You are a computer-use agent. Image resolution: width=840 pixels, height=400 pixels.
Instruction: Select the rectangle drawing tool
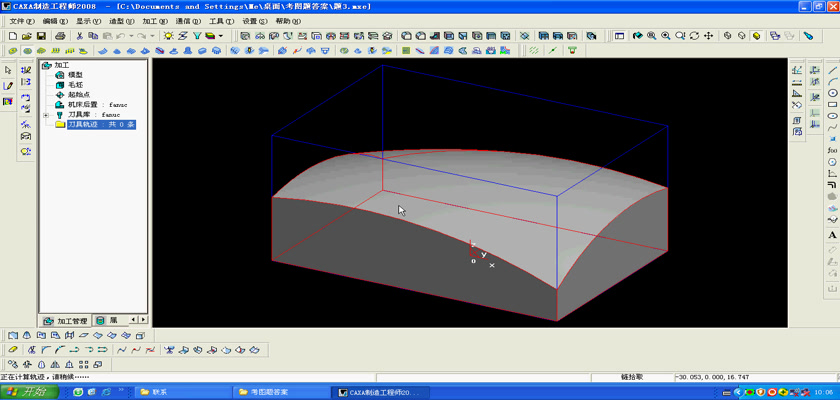(832, 104)
